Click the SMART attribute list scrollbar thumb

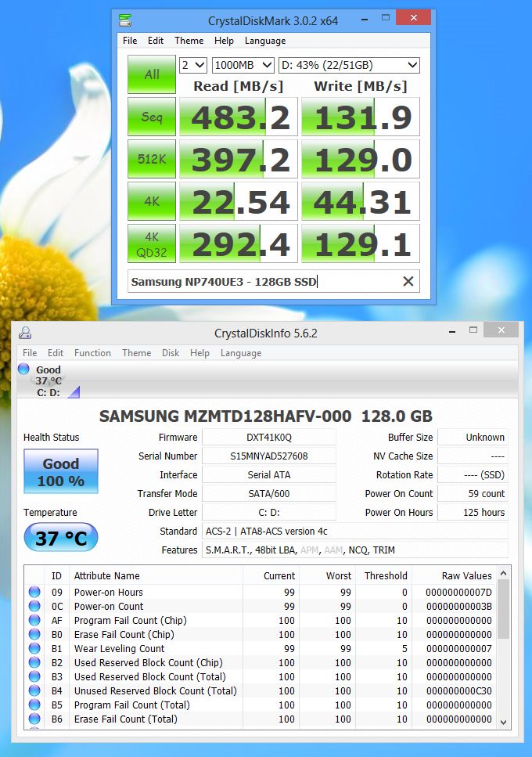[503, 609]
